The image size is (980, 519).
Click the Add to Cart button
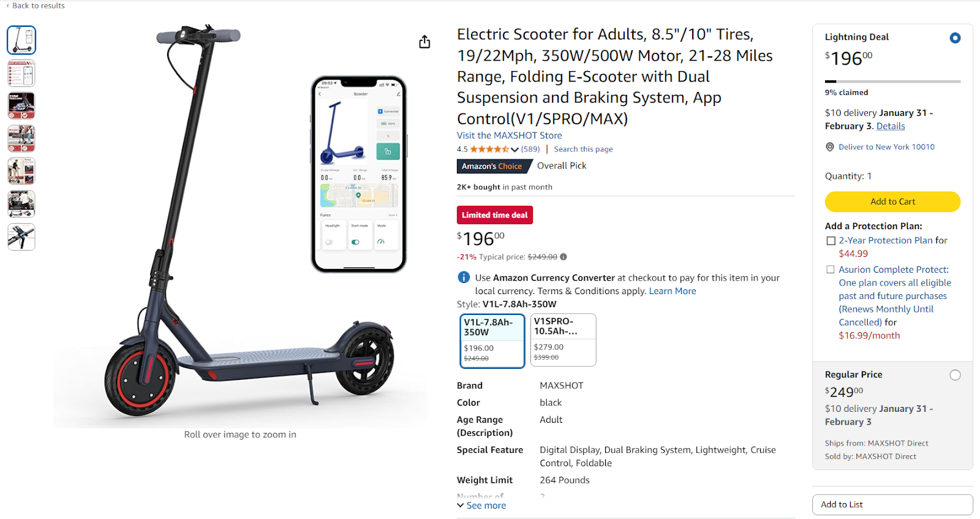(892, 201)
